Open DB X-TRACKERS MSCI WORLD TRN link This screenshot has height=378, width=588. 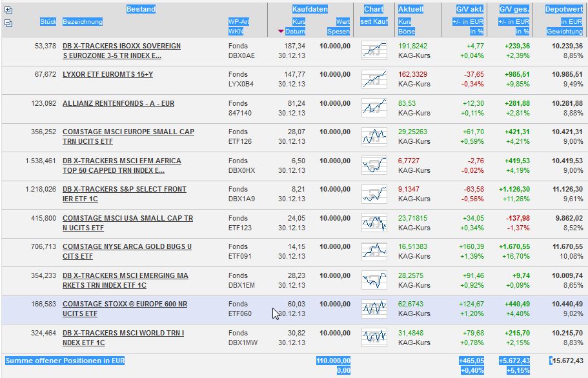(x=123, y=337)
